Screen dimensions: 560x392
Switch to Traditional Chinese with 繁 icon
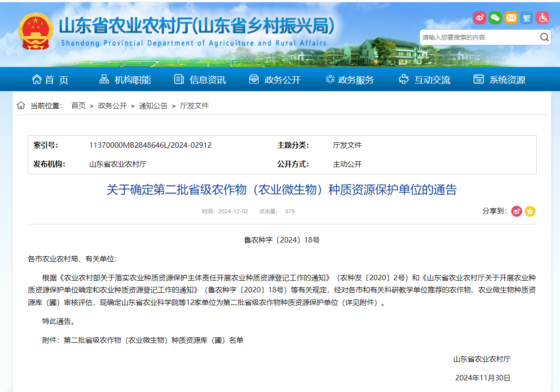(x=527, y=18)
